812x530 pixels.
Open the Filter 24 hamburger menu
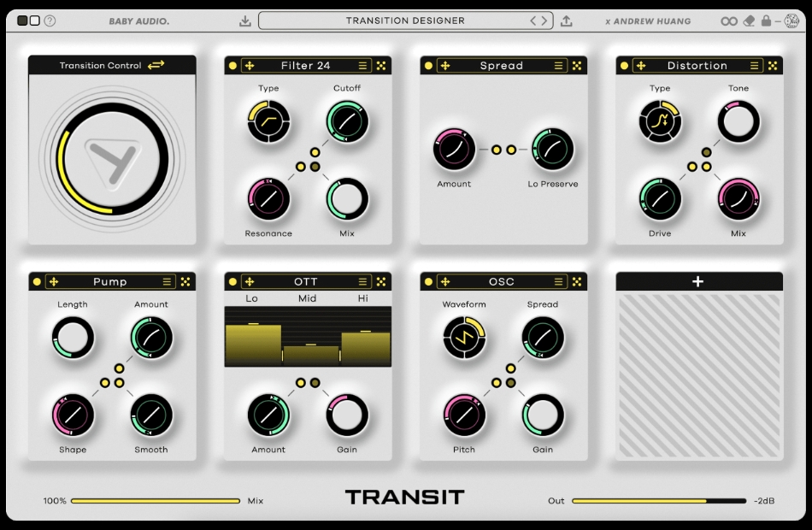pos(362,65)
